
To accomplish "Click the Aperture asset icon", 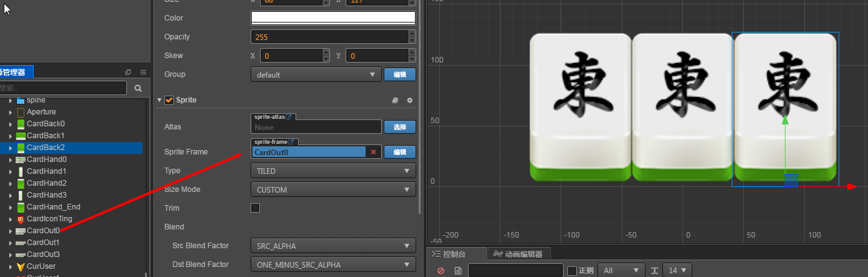I will coord(21,112).
